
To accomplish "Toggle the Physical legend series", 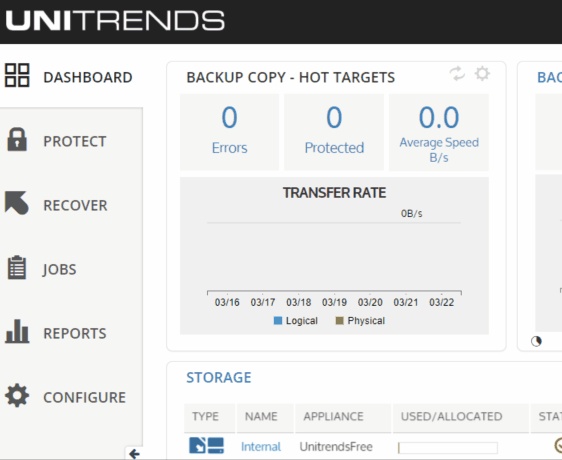I will click(360, 321).
